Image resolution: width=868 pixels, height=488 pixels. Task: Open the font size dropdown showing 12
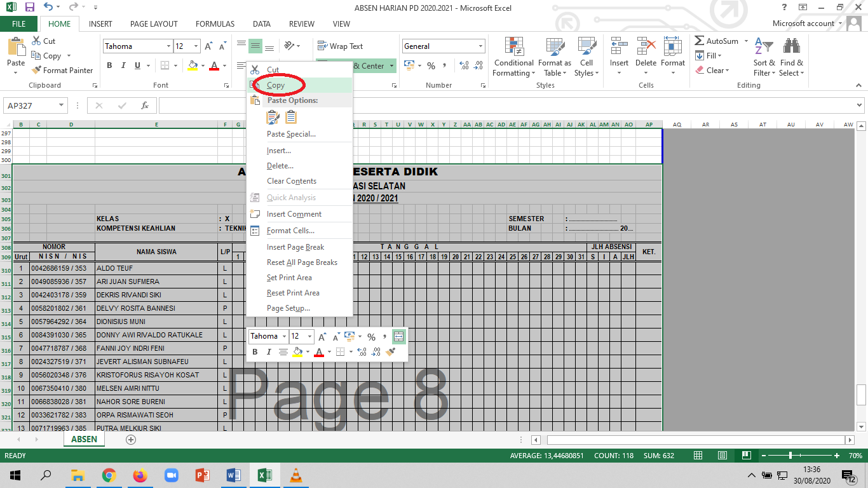pos(186,46)
